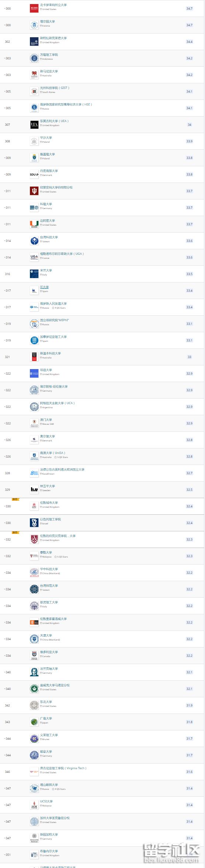The height and width of the screenshot is (868, 205).
Task: Click the 广岛大学 name link
Action: 46,718
